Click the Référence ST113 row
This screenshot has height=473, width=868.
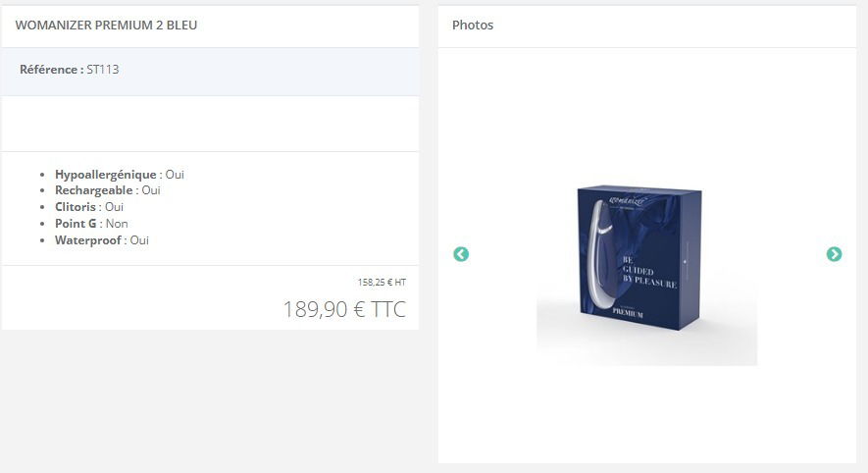[210, 72]
